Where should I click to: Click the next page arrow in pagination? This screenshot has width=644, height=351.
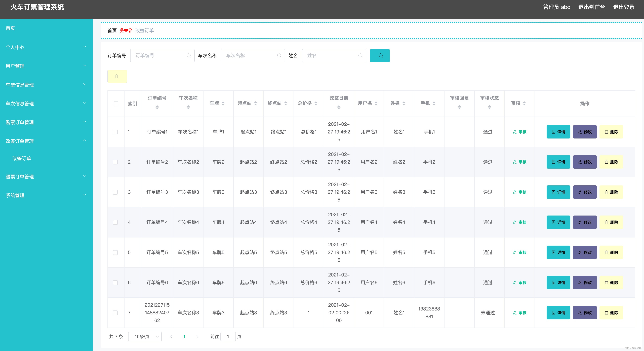tap(197, 336)
